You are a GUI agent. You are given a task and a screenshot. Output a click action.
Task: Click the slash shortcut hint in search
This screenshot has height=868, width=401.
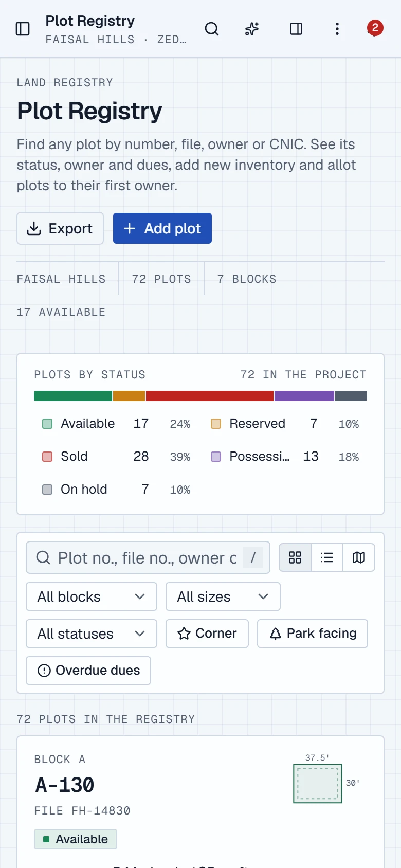coord(253,557)
